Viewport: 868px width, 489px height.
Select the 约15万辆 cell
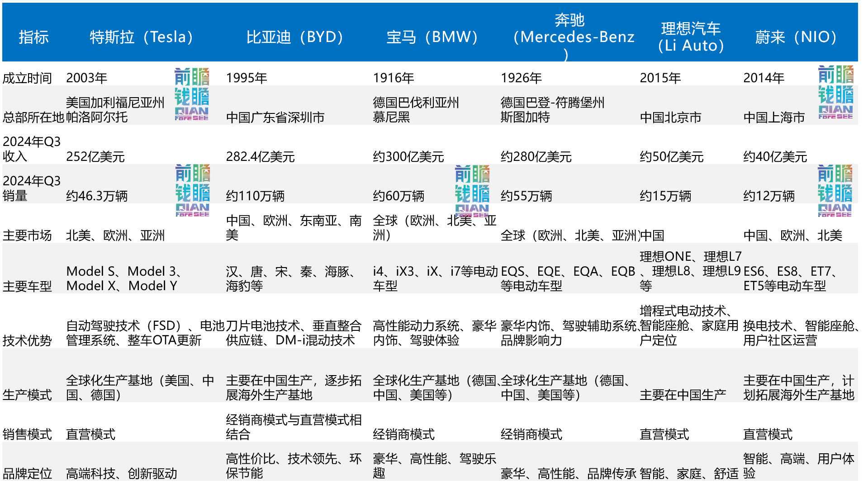665,196
